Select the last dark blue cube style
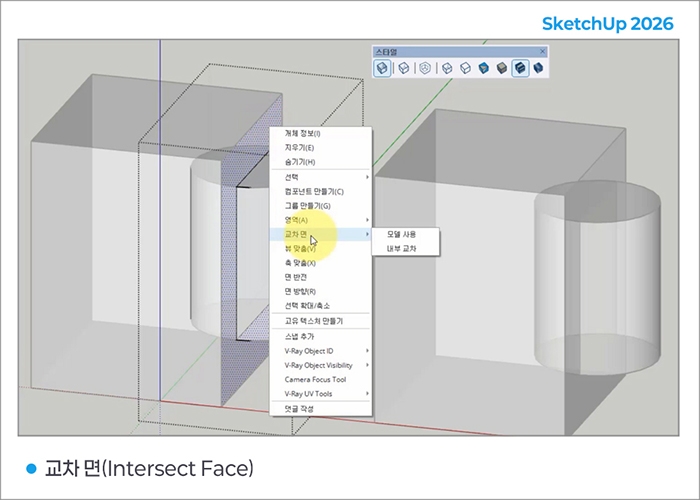 pos(538,68)
